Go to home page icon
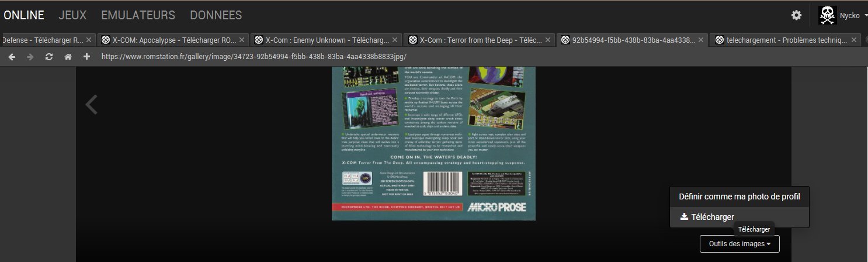Viewport: 868px width, 262px height. click(68, 57)
